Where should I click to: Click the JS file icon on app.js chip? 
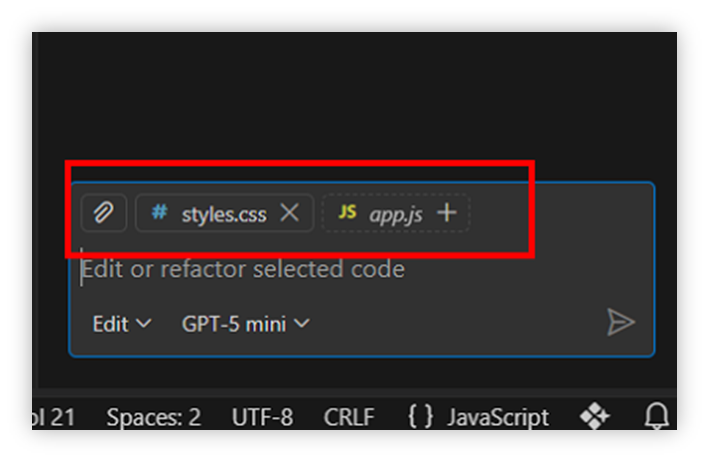click(x=347, y=212)
